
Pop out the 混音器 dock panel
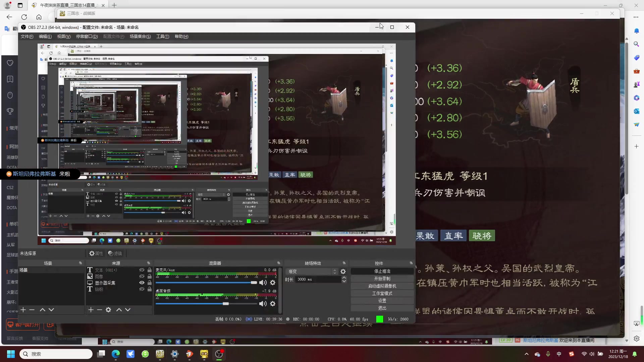click(278, 263)
